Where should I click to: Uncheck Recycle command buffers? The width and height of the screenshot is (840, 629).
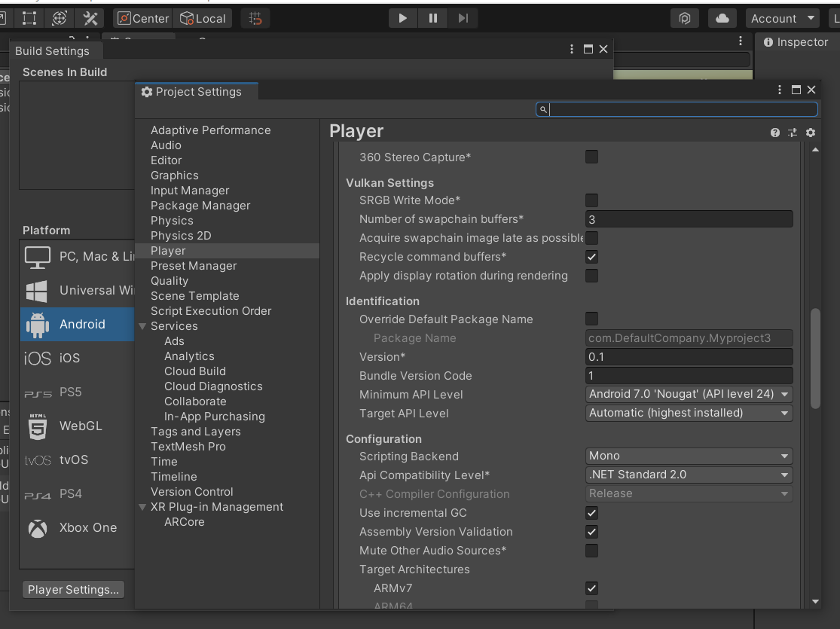click(591, 257)
